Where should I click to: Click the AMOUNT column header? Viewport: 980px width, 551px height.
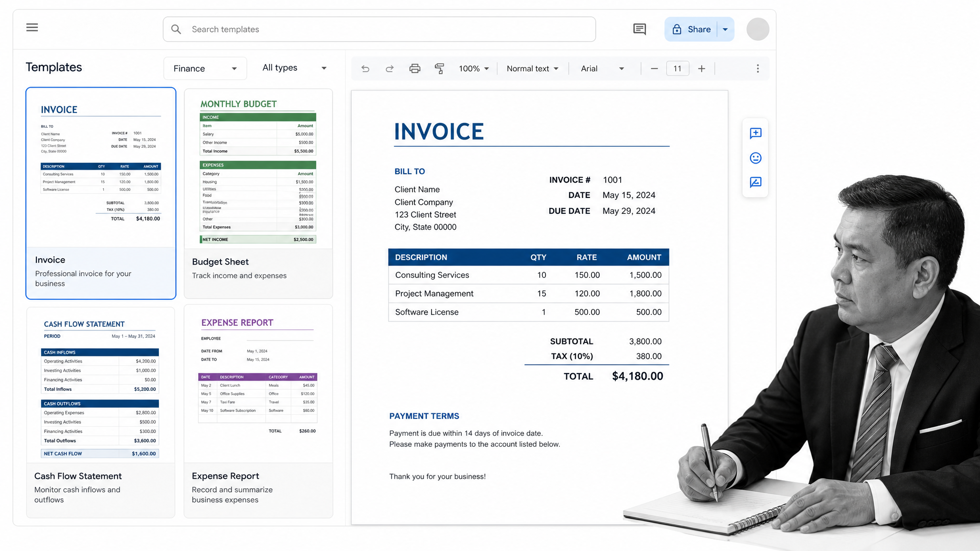[644, 257]
